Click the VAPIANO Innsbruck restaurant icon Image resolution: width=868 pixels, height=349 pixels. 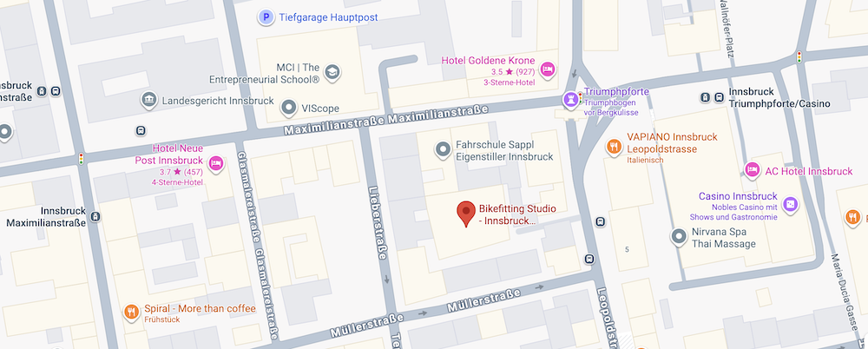[614, 147]
